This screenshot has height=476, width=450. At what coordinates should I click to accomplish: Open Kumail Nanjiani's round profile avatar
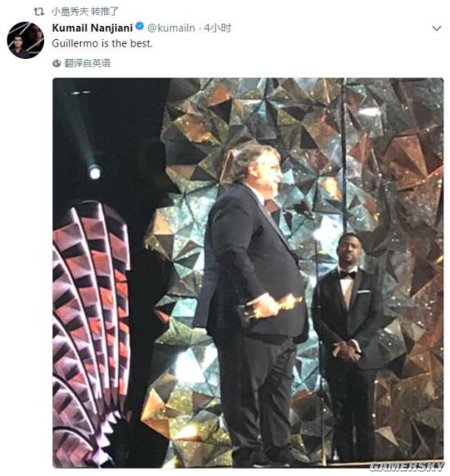[25, 40]
